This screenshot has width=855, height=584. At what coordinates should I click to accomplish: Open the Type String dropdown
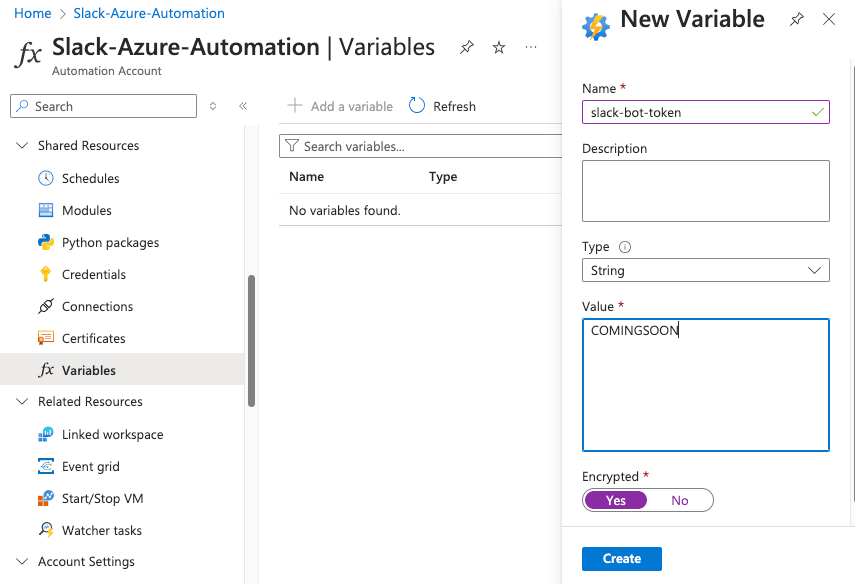(x=706, y=270)
